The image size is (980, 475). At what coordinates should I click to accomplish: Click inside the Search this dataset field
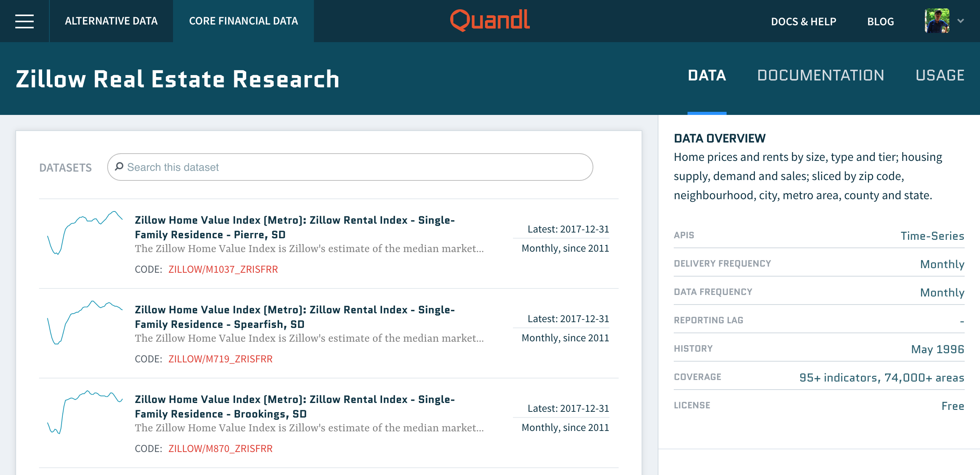[356, 167]
